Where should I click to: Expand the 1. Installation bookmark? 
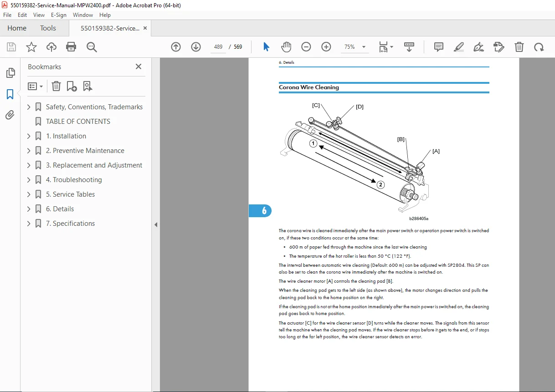[x=29, y=136]
